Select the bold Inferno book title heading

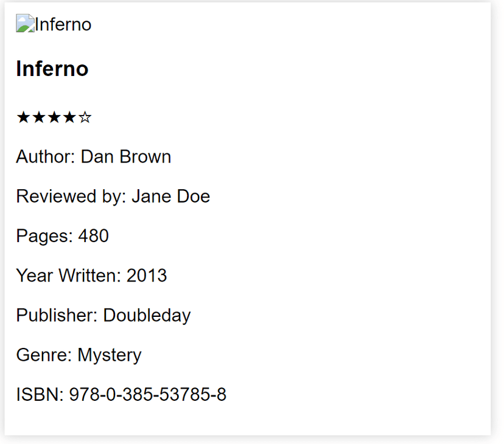(52, 69)
